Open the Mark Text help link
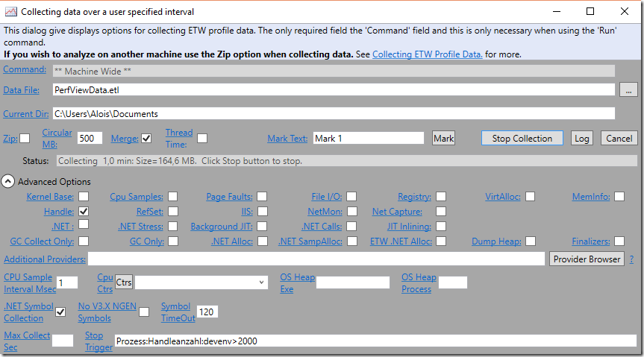644x357 pixels. 287,139
